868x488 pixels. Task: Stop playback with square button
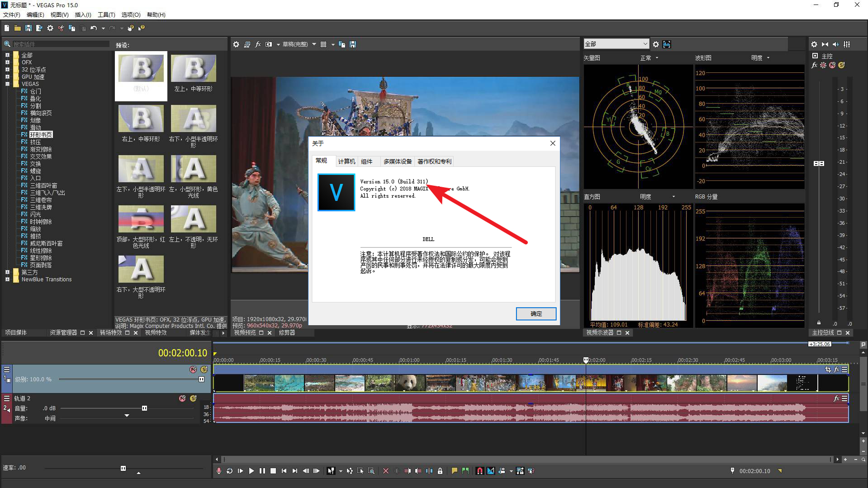point(273,471)
